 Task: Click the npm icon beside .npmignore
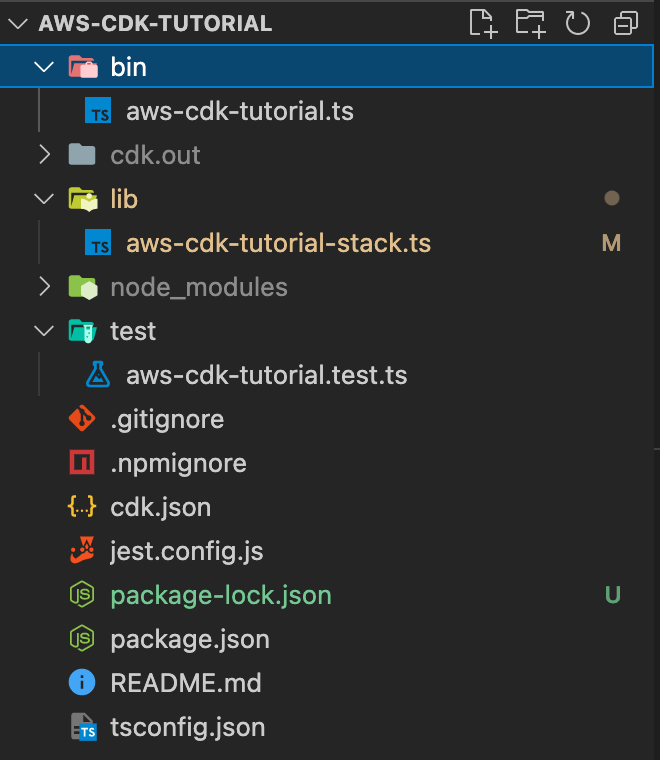[x=82, y=463]
